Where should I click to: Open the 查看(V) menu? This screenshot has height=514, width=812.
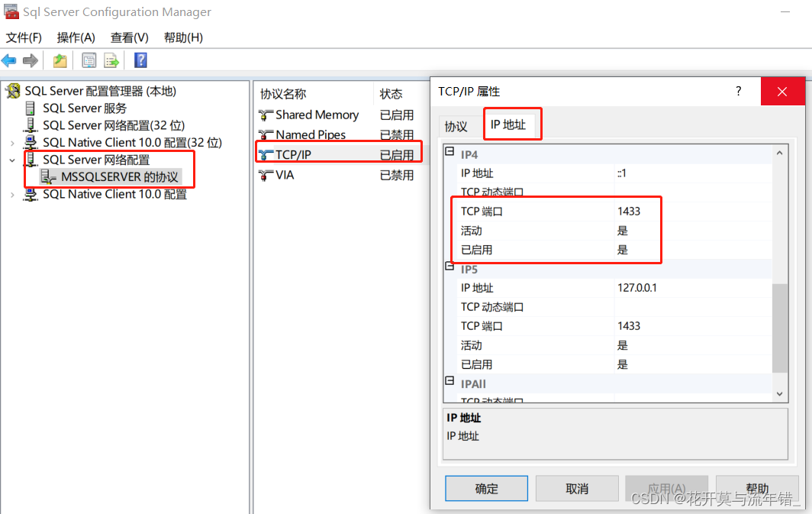point(130,37)
